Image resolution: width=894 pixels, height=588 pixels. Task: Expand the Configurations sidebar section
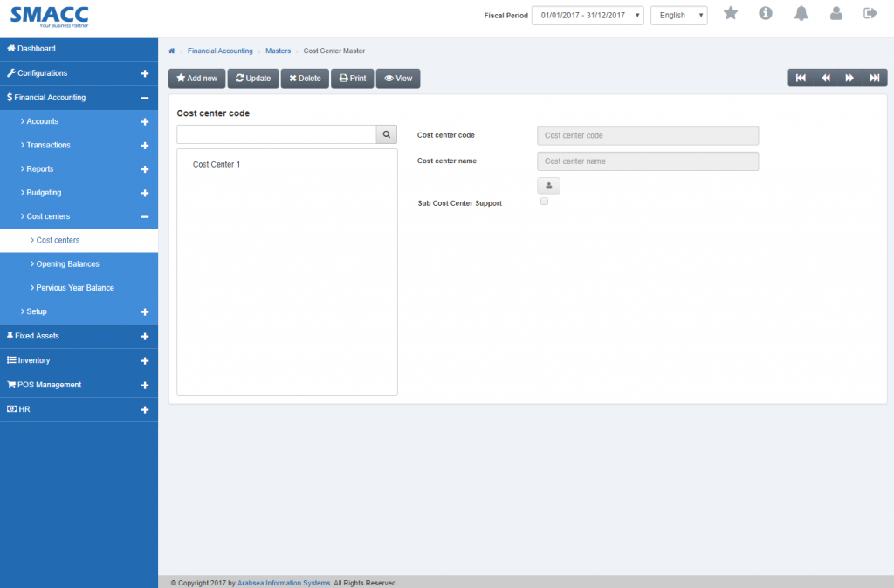79,73
